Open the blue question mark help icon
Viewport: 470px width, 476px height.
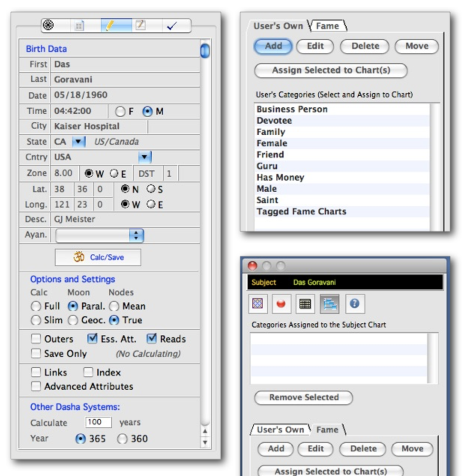click(x=354, y=304)
